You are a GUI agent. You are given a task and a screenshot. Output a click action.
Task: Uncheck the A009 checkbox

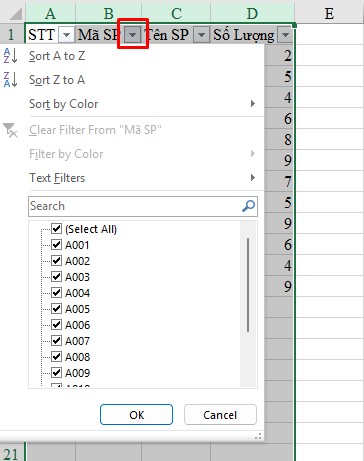(x=56, y=373)
